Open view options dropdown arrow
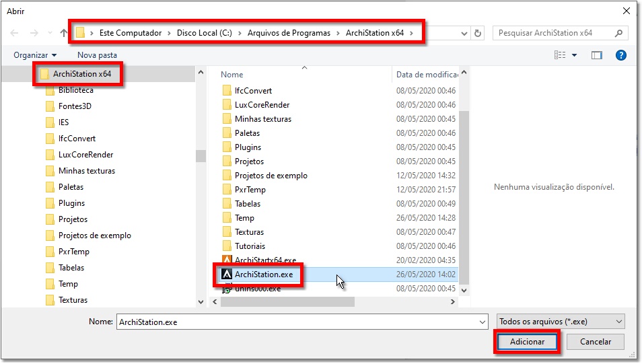Viewport: 642px width, 364px height. point(574,55)
